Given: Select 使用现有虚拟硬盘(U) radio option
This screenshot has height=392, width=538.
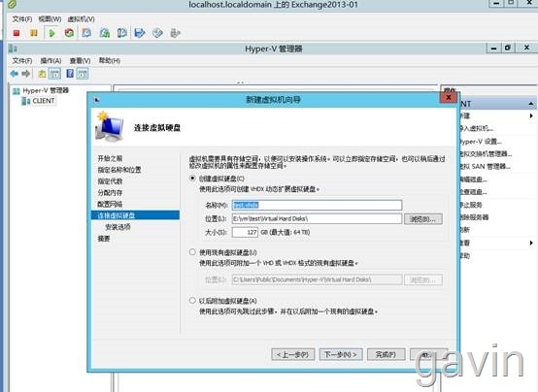Looking at the screenshot, I should [192, 252].
